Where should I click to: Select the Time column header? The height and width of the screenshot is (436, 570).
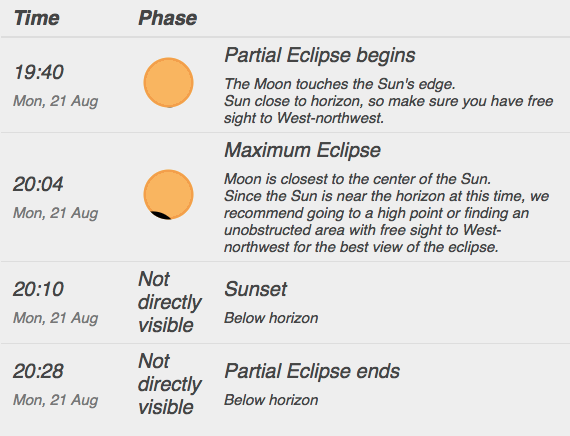36,18
